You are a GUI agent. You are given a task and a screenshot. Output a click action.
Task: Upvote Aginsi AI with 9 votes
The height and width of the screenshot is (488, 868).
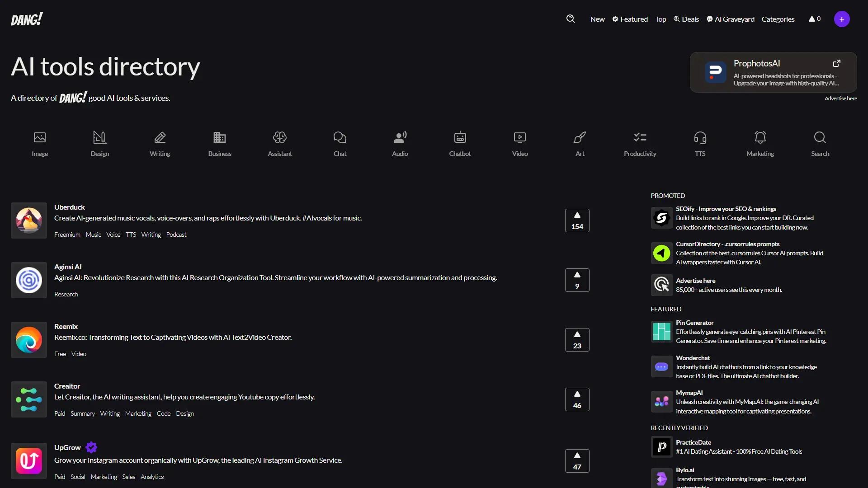point(577,280)
